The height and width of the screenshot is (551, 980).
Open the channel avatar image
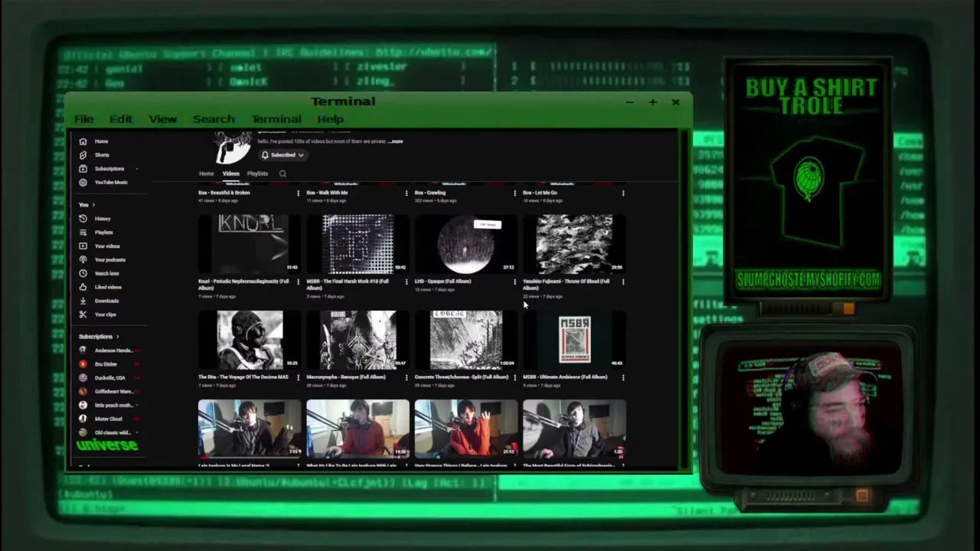tap(232, 147)
